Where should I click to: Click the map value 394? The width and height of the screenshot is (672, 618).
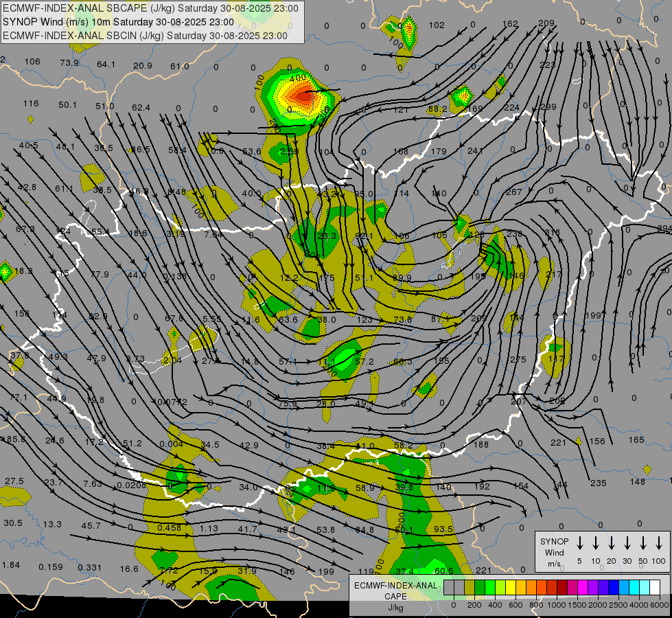(x=664, y=229)
